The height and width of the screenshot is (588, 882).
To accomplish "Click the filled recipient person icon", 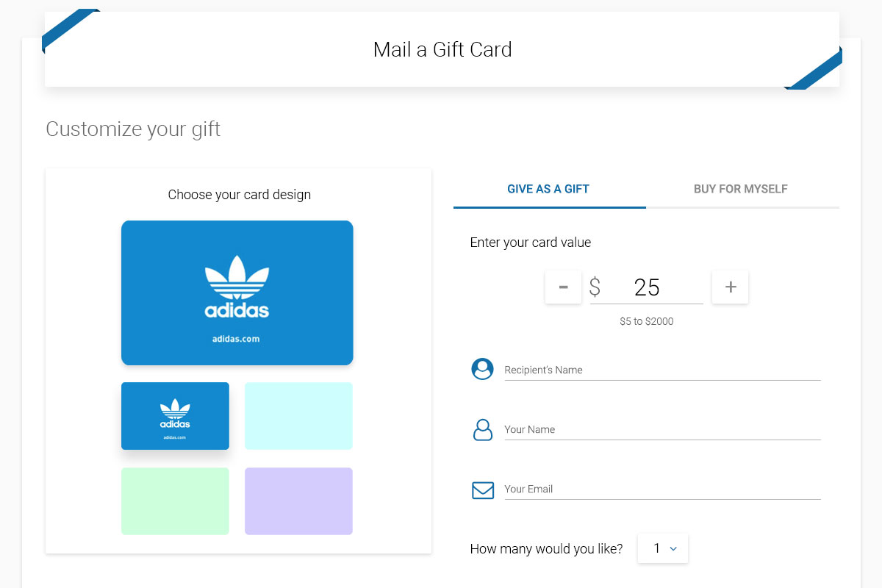I will coord(483,369).
